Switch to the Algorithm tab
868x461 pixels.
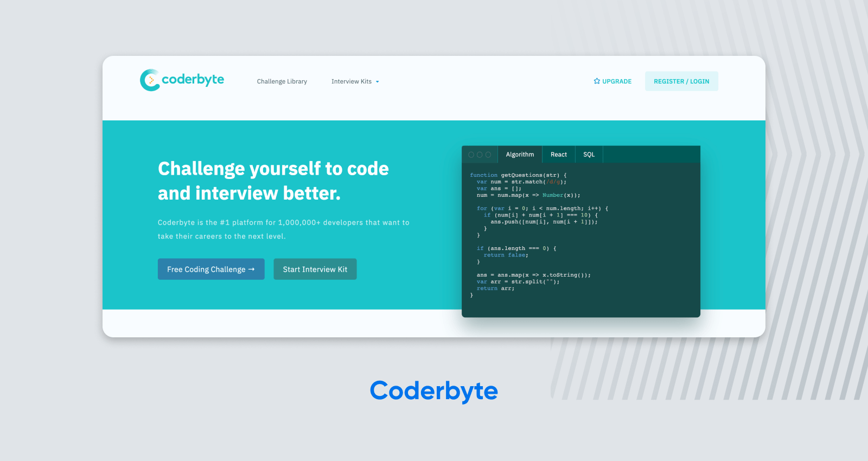(520, 155)
